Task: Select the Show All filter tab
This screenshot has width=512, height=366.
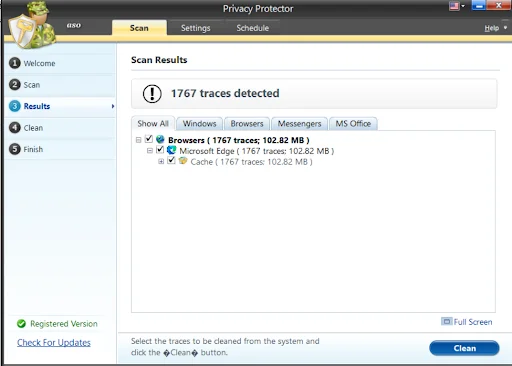Action: pos(153,124)
